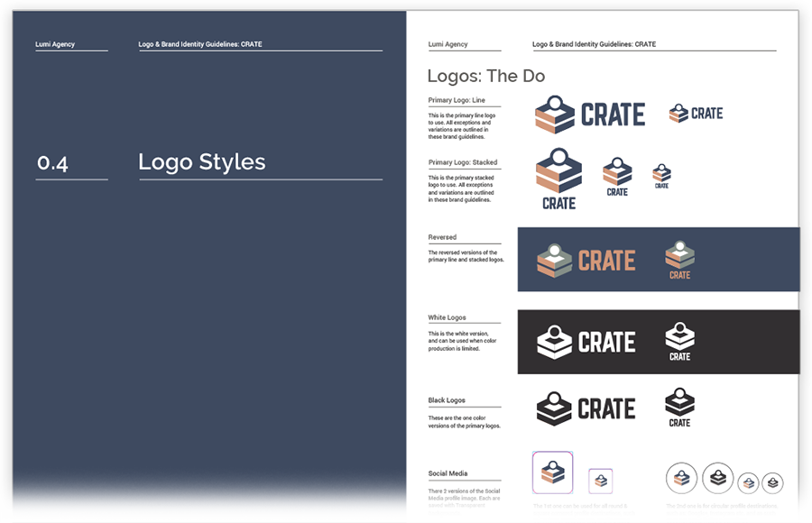
Task: Click the medium-sized stacked CRATE logo
Action: (617, 177)
